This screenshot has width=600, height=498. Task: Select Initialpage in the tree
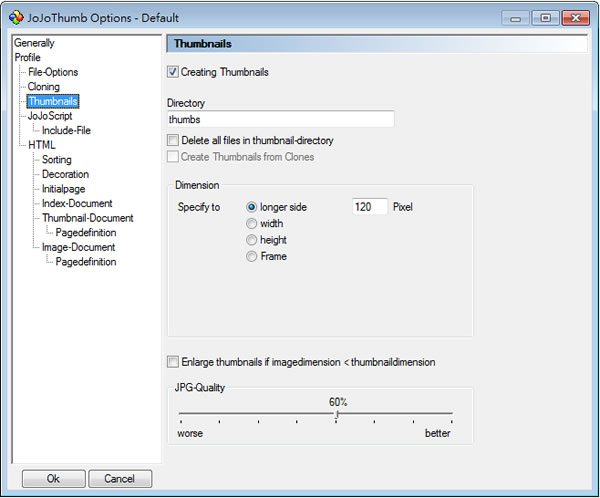[x=64, y=189]
